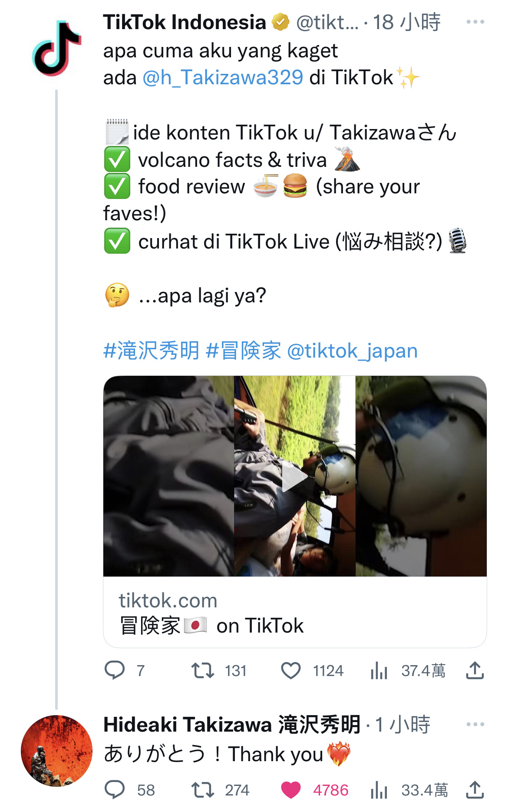Open the tiktok.com link card

tap(295, 613)
